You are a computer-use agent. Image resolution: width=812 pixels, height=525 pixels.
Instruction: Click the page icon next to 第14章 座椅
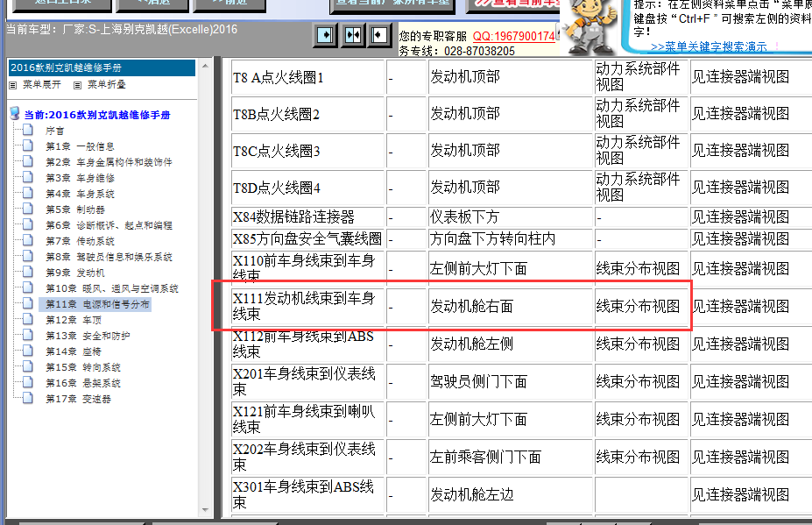pos(28,351)
